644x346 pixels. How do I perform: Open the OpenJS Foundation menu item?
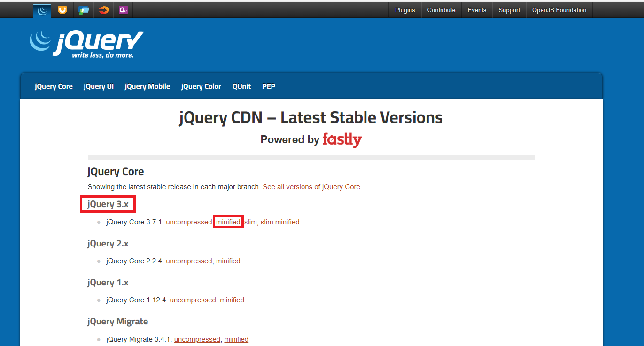click(559, 10)
